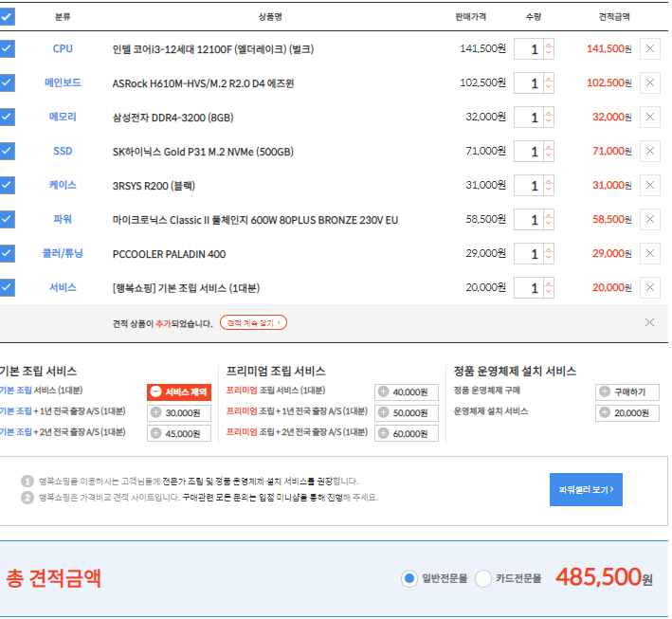Remove the 케이스 item with X

click(x=649, y=185)
